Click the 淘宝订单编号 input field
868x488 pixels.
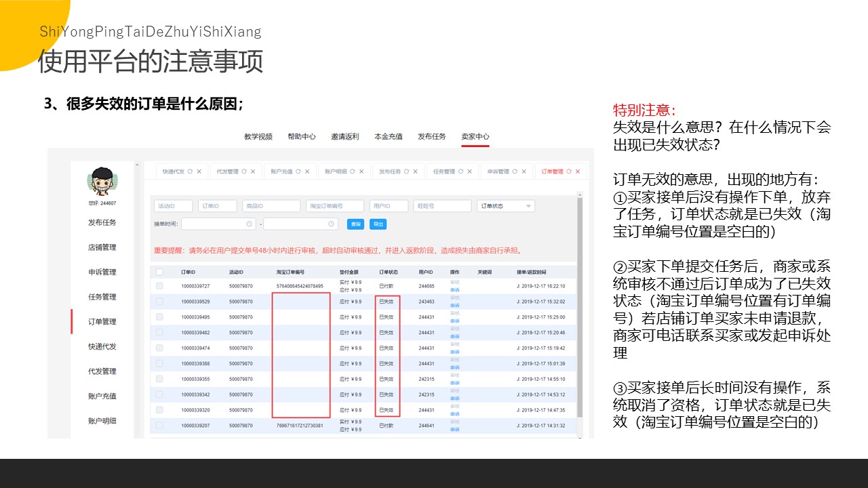click(x=334, y=206)
